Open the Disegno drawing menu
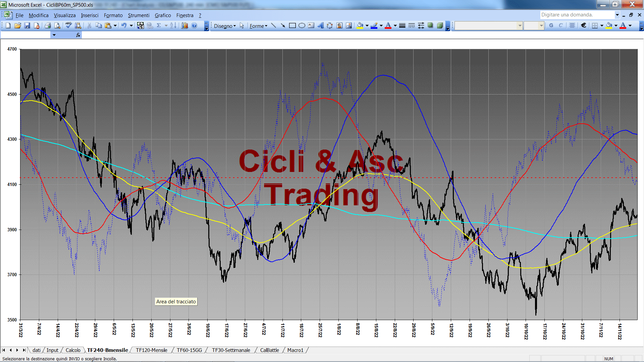 (x=225, y=26)
